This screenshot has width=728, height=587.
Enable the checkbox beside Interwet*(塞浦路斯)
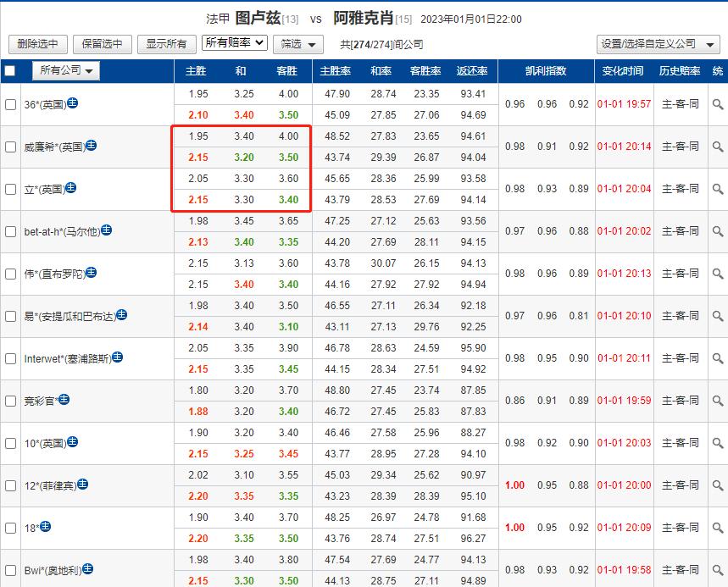(x=11, y=358)
